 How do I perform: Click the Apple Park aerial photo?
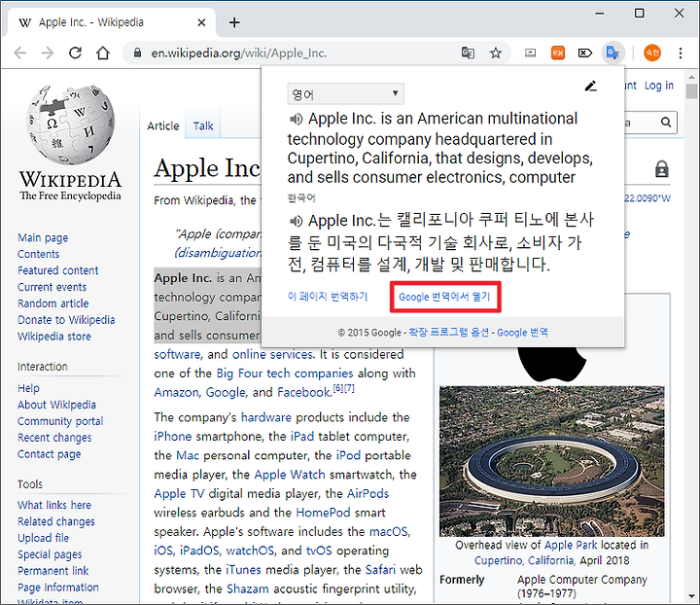coord(552,461)
